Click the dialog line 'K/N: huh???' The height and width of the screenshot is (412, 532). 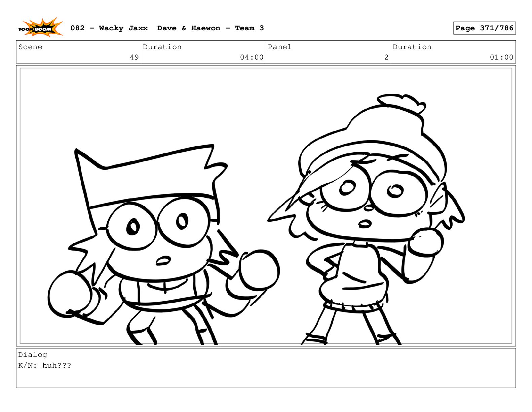(x=45, y=365)
